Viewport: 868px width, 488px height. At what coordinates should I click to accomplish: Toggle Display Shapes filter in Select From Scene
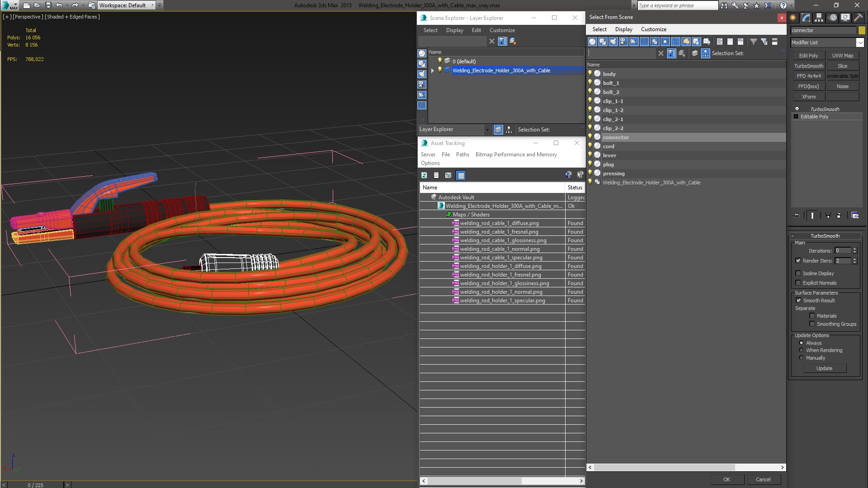point(603,42)
